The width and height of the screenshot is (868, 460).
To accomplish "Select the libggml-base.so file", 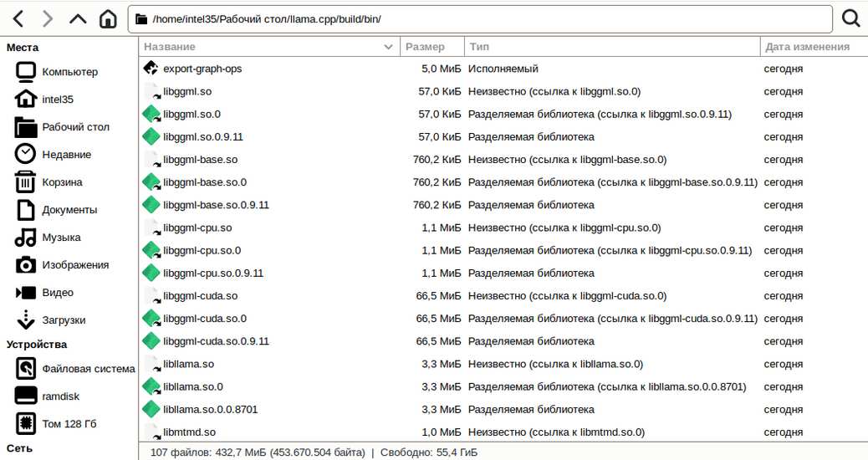I will tap(201, 160).
